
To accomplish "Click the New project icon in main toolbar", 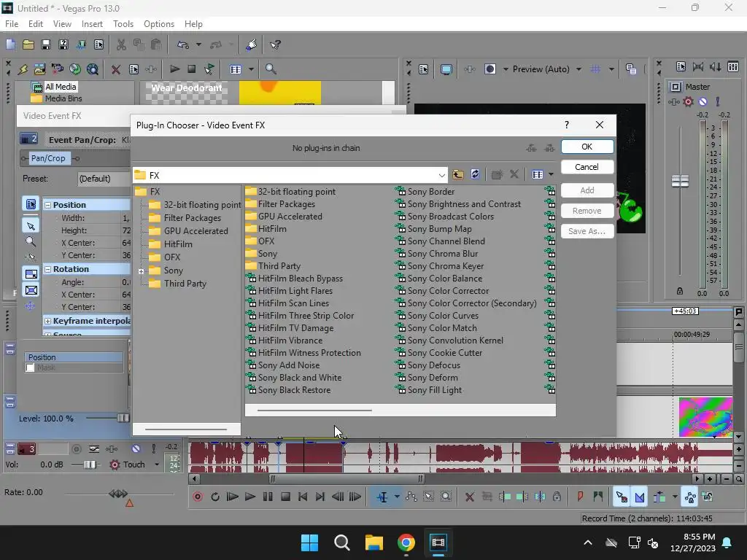I will point(10,44).
